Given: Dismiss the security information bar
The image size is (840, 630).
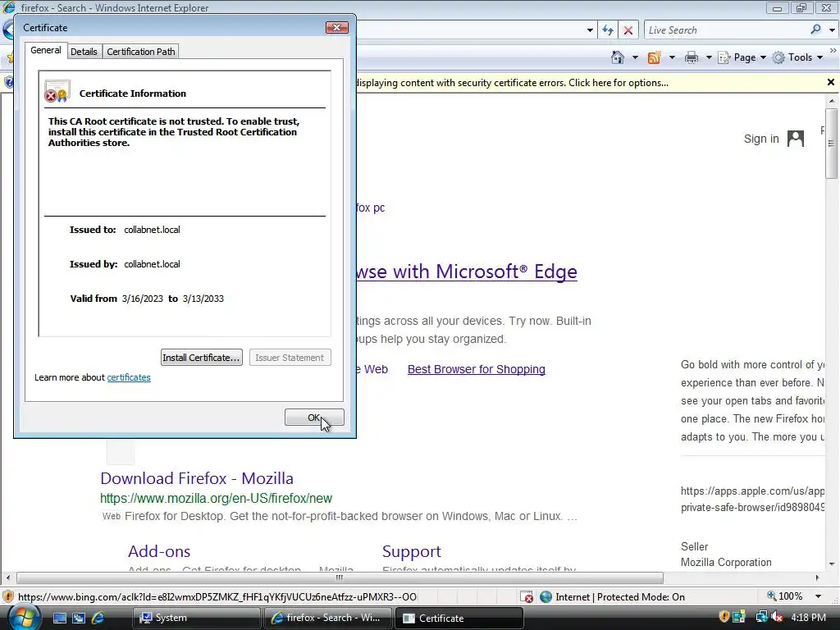Looking at the screenshot, I should point(831,82).
